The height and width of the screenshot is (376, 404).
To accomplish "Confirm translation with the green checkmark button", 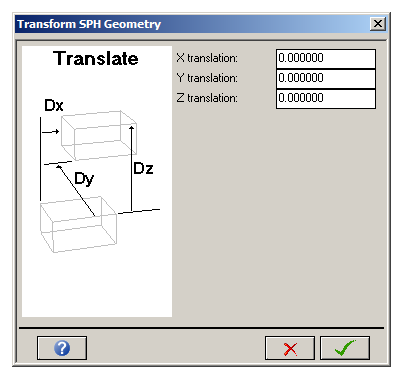I will [x=345, y=348].
